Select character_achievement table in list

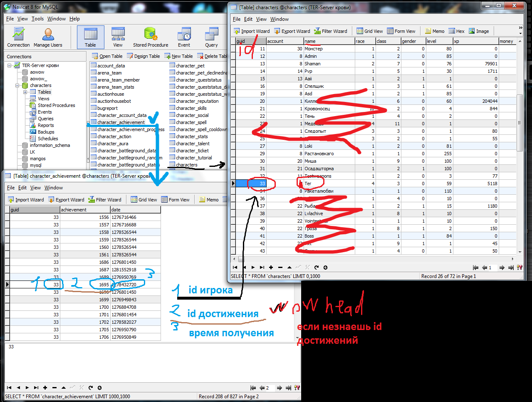(x=121, y=122)
